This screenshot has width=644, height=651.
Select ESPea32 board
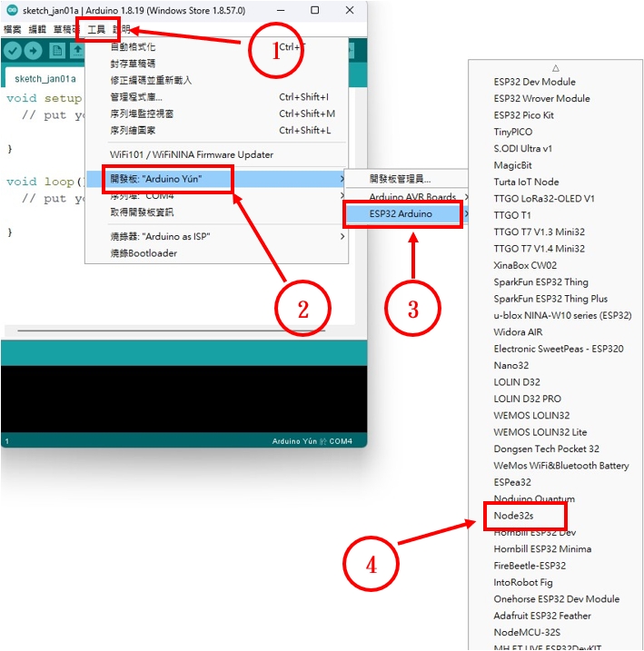[556, 482]
